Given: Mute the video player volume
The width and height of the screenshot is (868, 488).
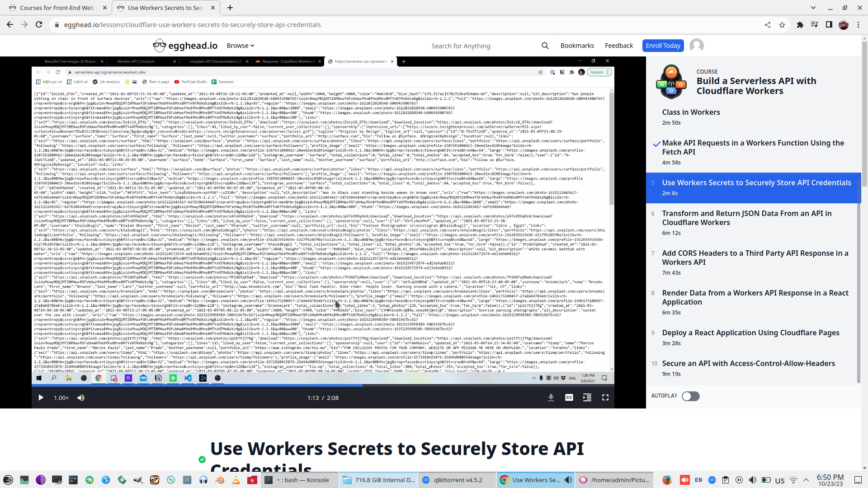Looking at the screenshot, I should pos(81,398).
